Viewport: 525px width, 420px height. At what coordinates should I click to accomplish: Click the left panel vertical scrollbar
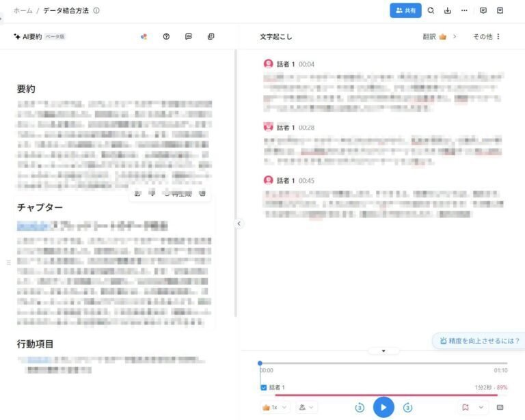[236, 183]
